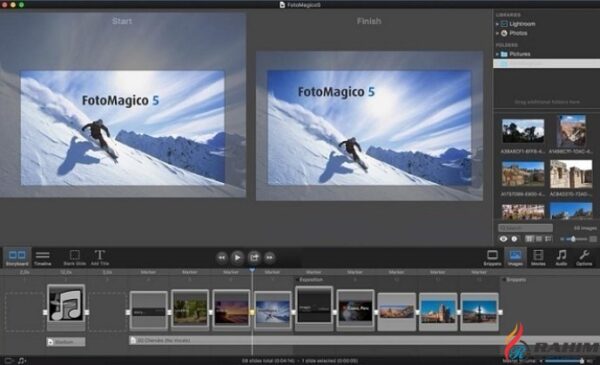Click the images count text

point(584,228)
